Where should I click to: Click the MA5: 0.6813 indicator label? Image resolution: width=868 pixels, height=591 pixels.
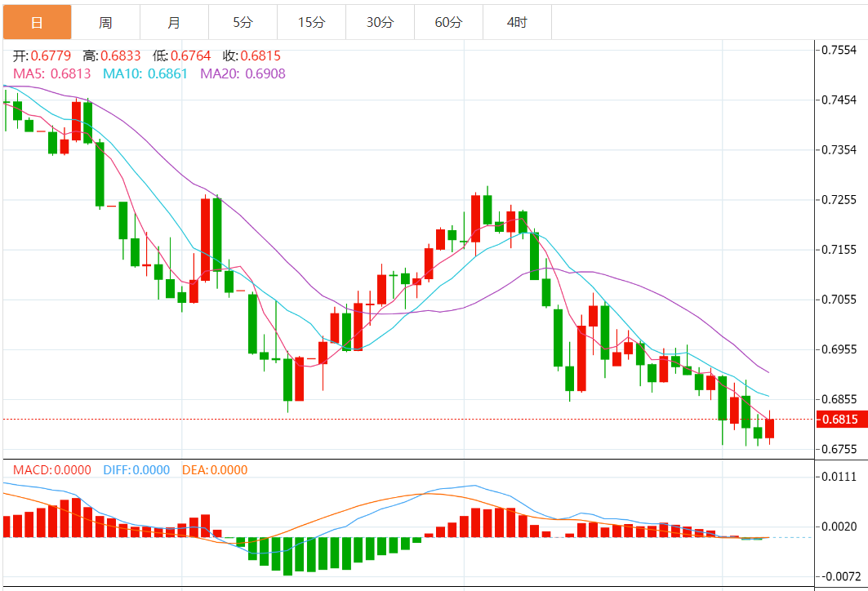[x=52, y=73]
